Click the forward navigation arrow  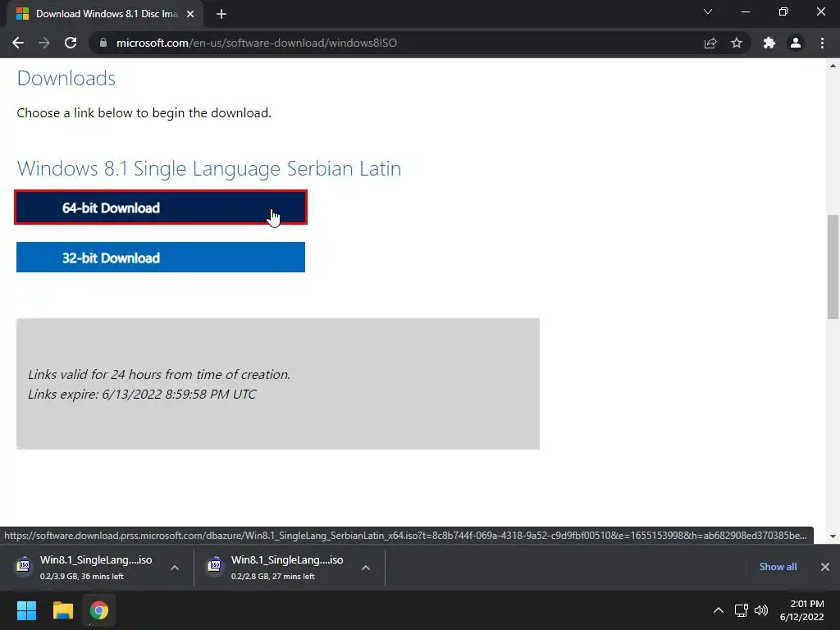44,43
